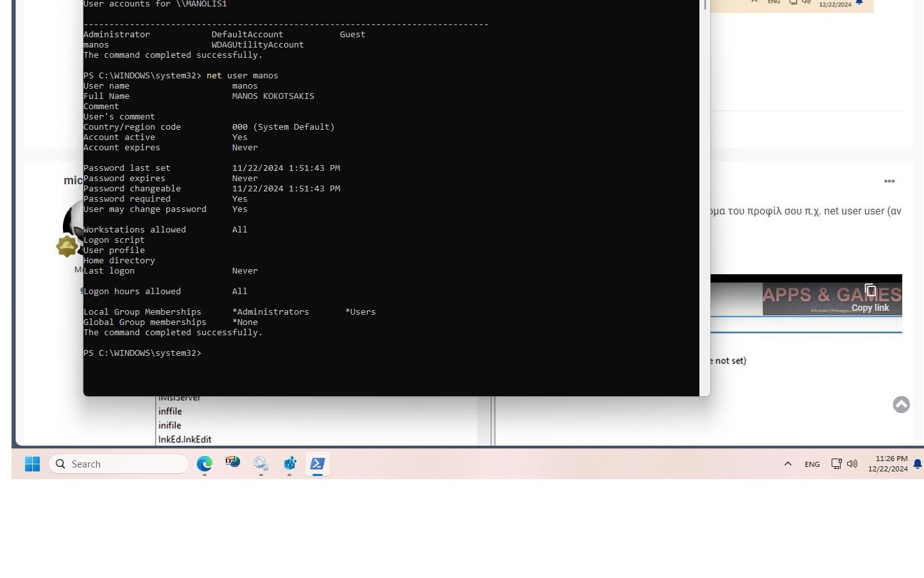Open the taskbar volume control icon
924x578 pixels.
(852, 464)
